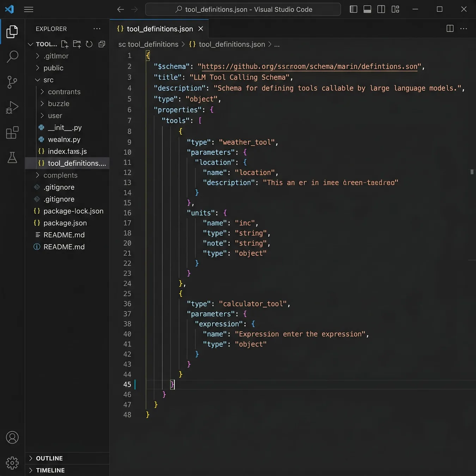Refresh the Explorer file tree
This screenshot has height=476, width=476.
pos(89,44)
